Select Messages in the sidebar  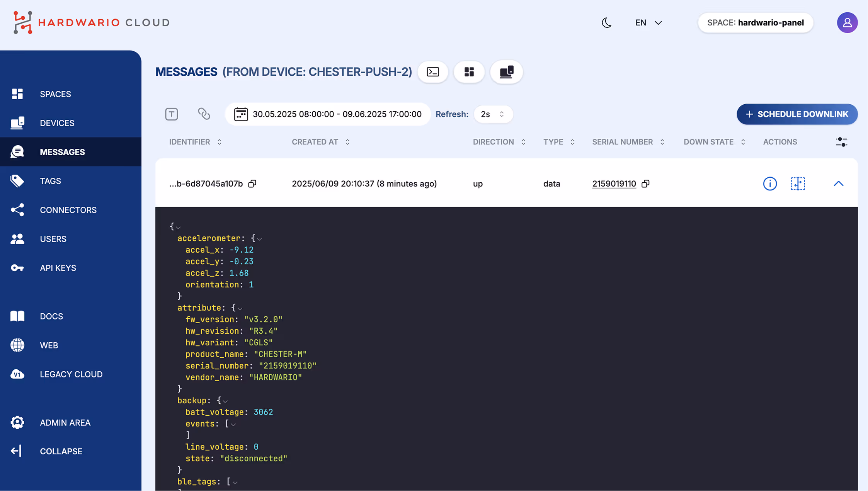click(71, 152)
